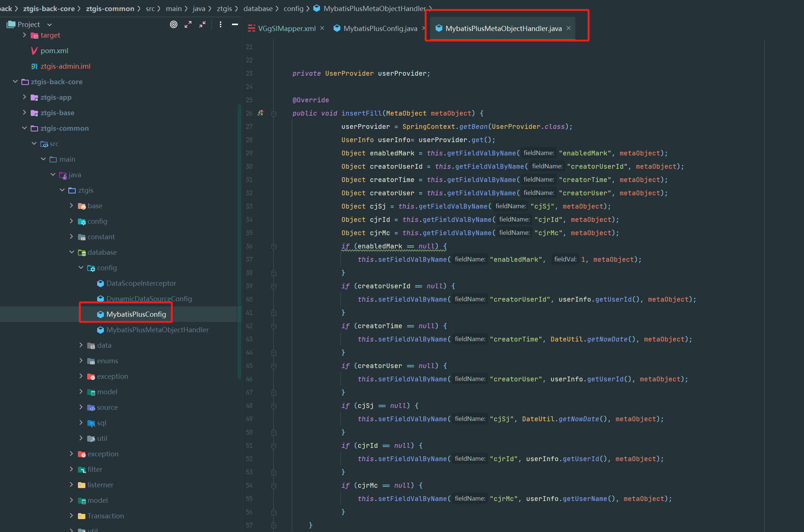The height and width of the screenshot is (532, 804).
Task: Fold the cjrMc if block
Action: 274,485
